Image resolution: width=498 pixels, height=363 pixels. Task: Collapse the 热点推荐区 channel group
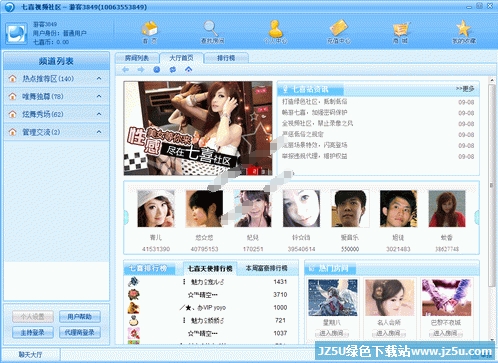[x=99, y=79]
